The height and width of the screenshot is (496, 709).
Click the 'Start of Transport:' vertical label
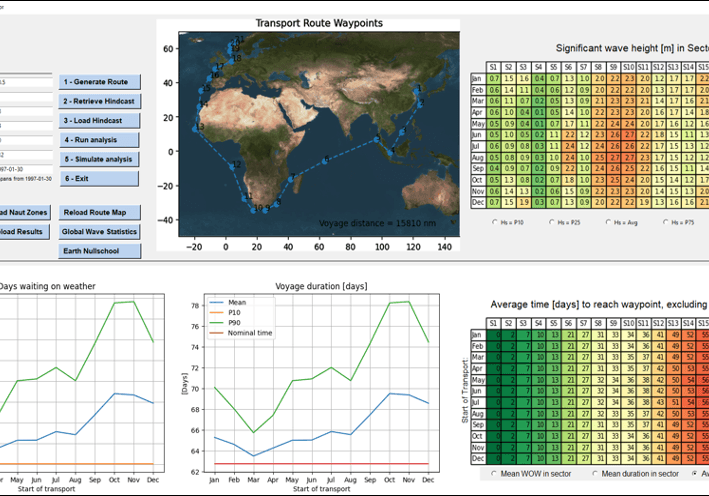tap(465, 391)
